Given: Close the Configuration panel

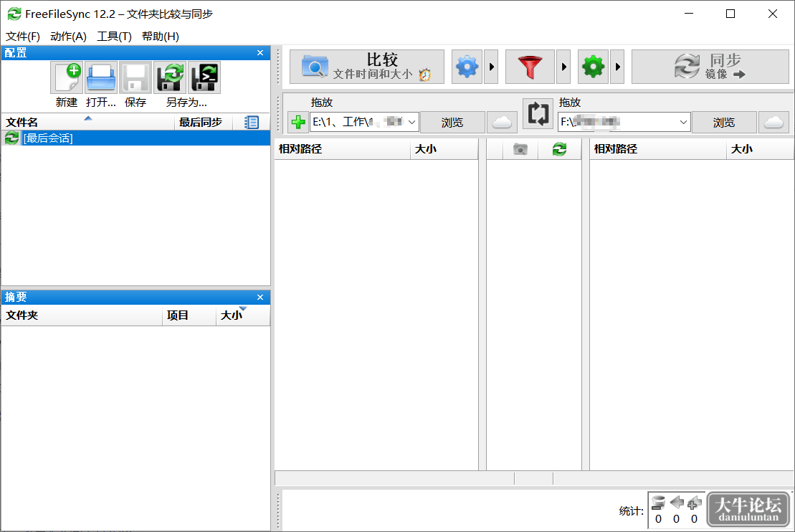Looking at the screenshot, I should tap(260, 53).
